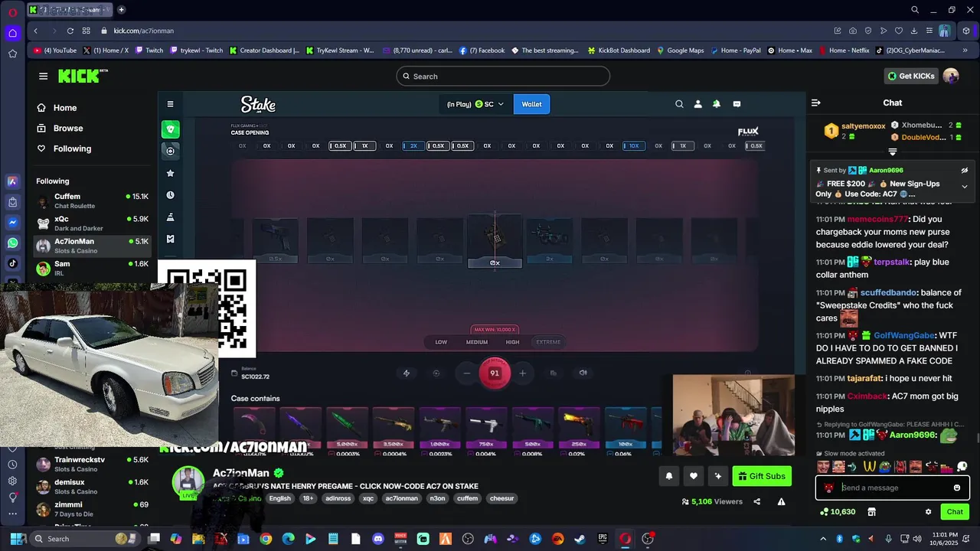Click the heart follow button

click(x=693, y=476)
